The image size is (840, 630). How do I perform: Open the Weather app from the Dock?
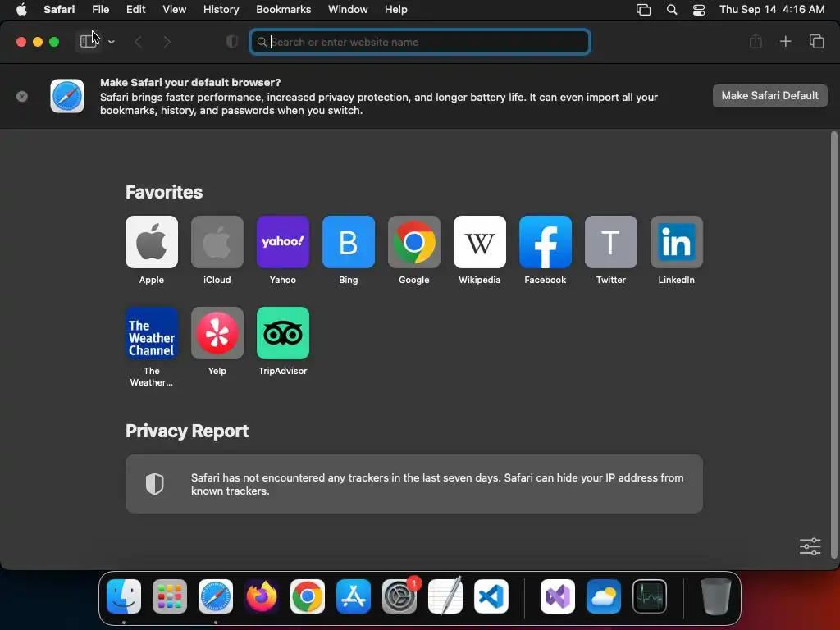(x=604, y=596)
